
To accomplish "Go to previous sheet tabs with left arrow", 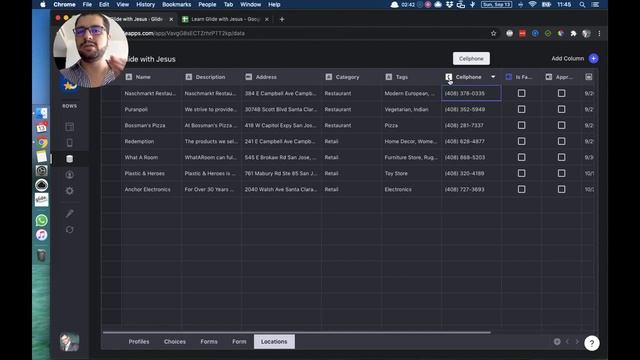I will (567, 342).
